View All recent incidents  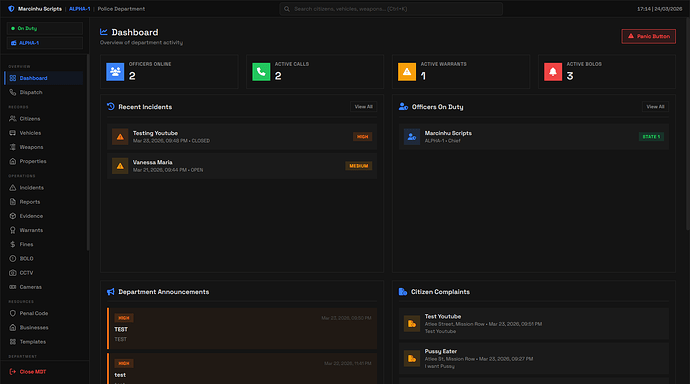point(363,107)
